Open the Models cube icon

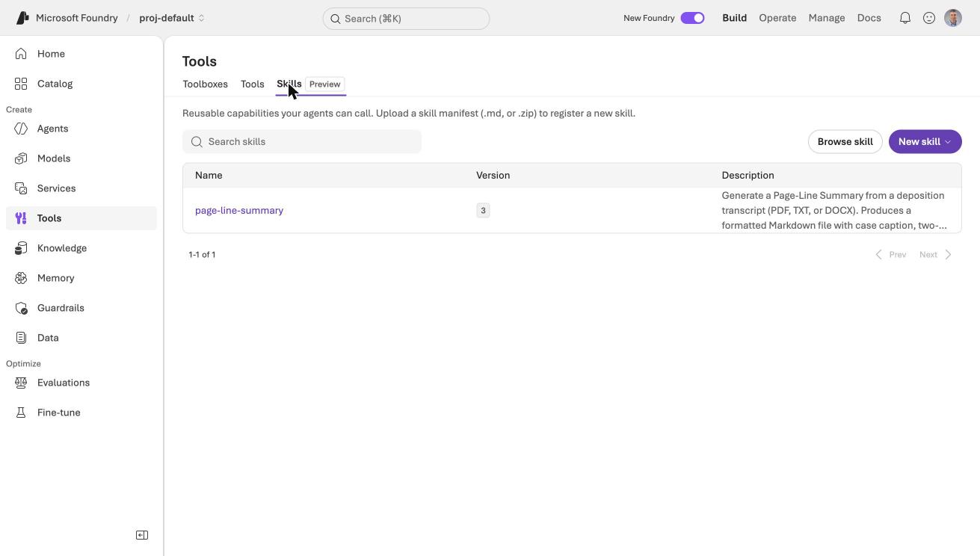(x=21, y=158)
